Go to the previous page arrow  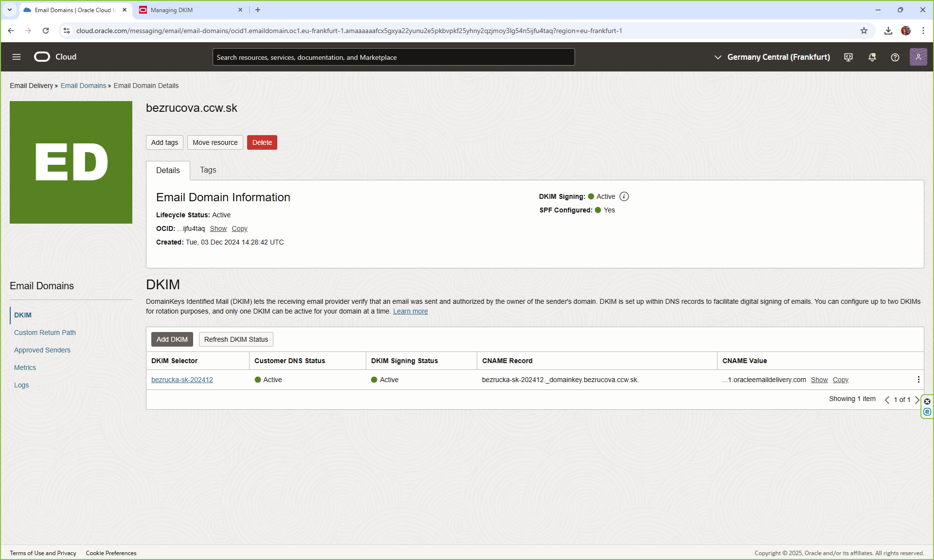click(887, 400)
